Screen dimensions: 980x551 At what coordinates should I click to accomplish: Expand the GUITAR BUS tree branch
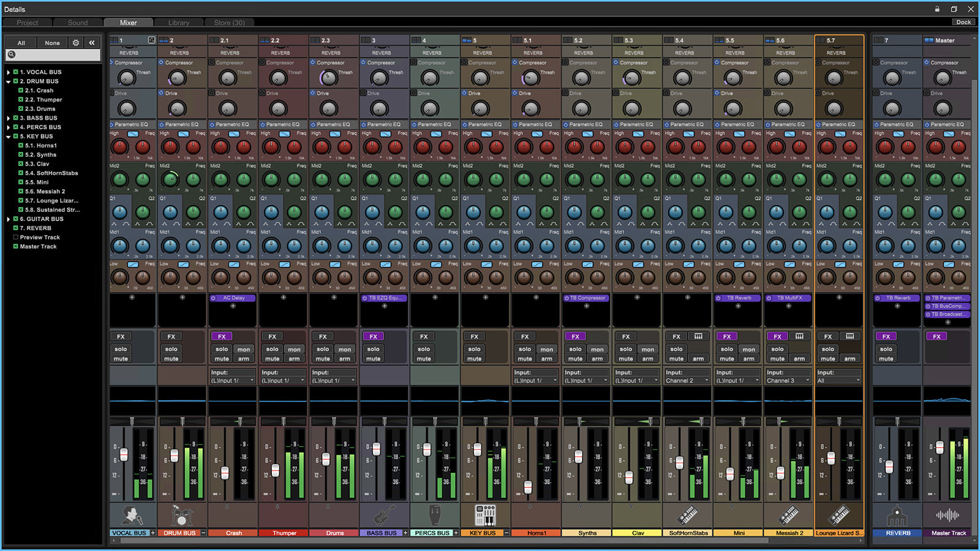click(7, 219)
